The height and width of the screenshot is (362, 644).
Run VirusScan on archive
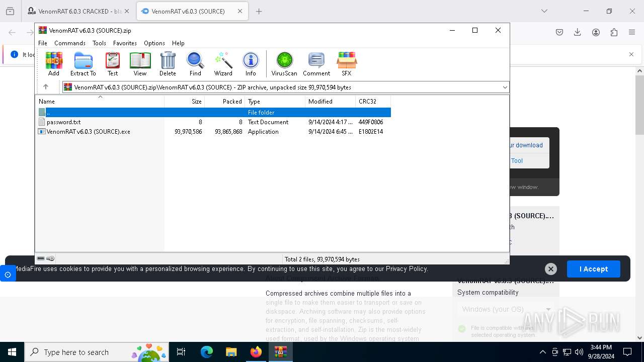point(284,63)
